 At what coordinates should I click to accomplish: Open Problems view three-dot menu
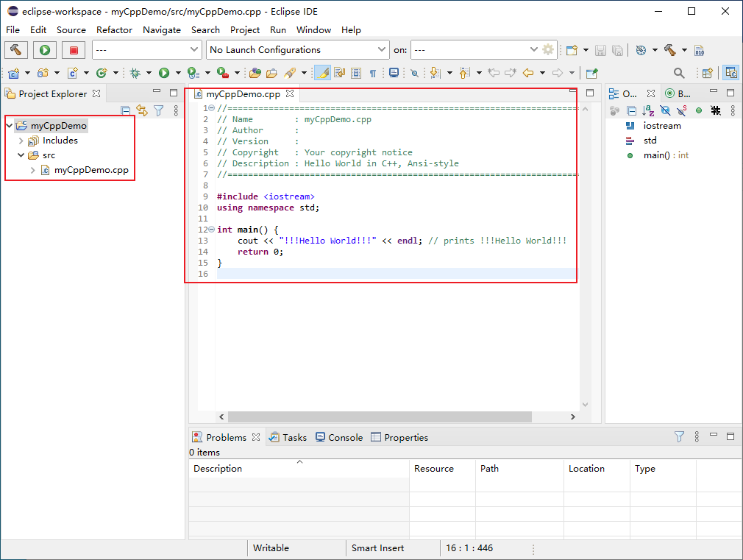click(x=697, y=436)
